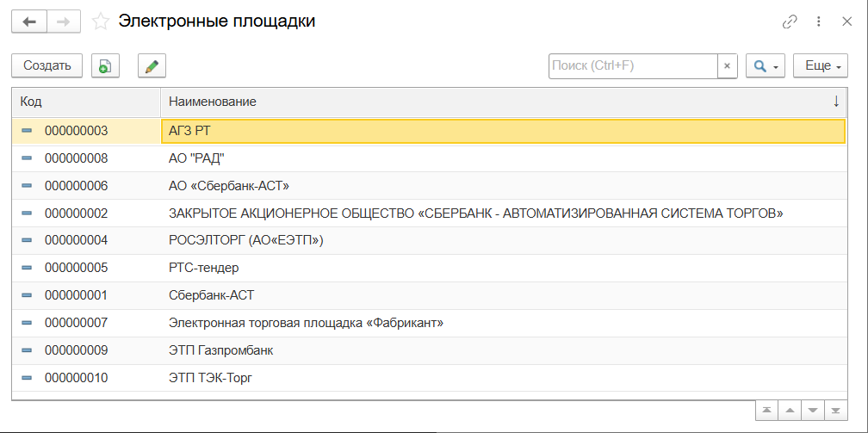The image size is (868, 433).
Task: Select the АО «Сбербанк-АСТ» entry
Action: tap(504, 186)
